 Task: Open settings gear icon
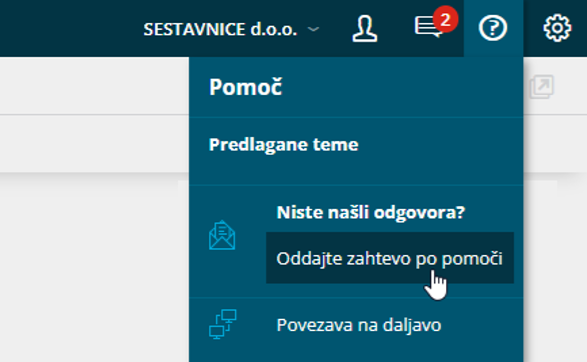click(557, 28)
